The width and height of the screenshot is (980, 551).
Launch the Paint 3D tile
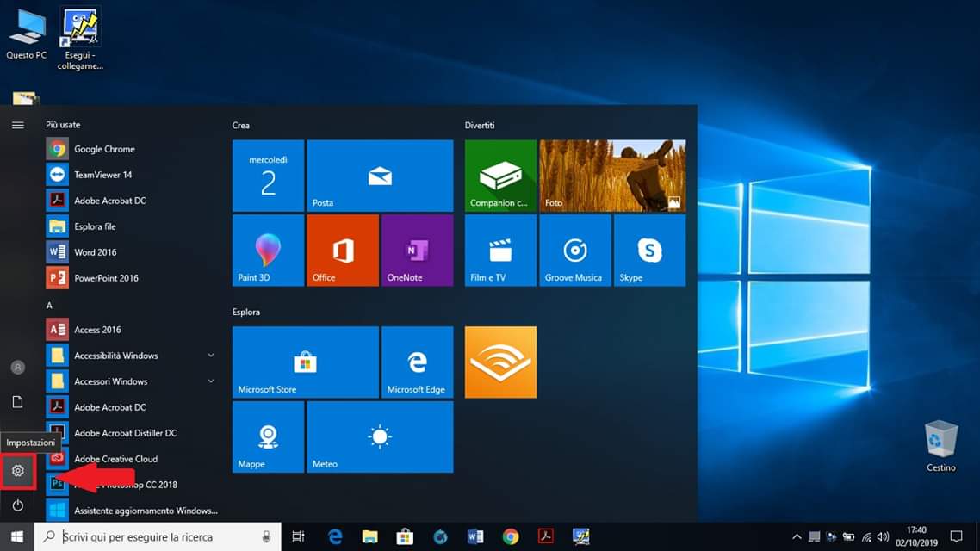click(x=268, y=251)
